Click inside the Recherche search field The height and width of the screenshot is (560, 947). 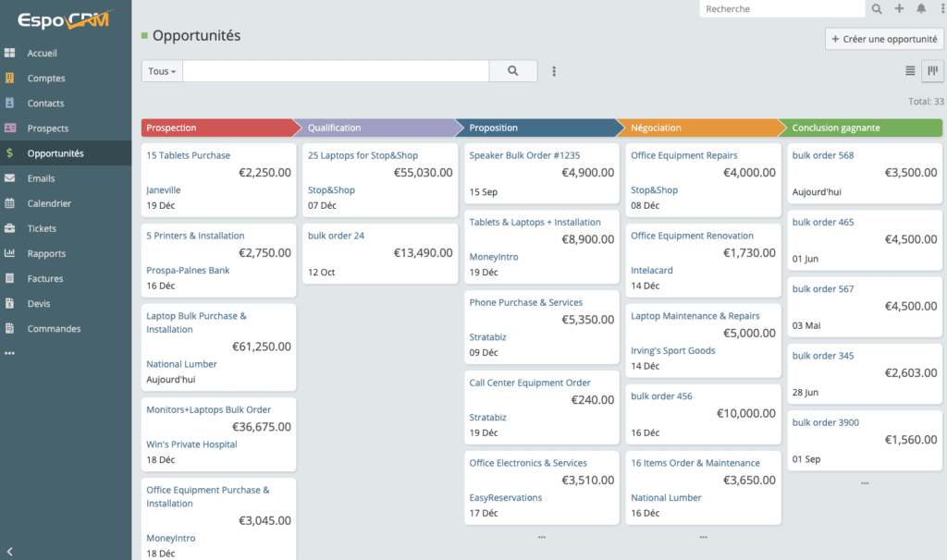coord(782,8)
